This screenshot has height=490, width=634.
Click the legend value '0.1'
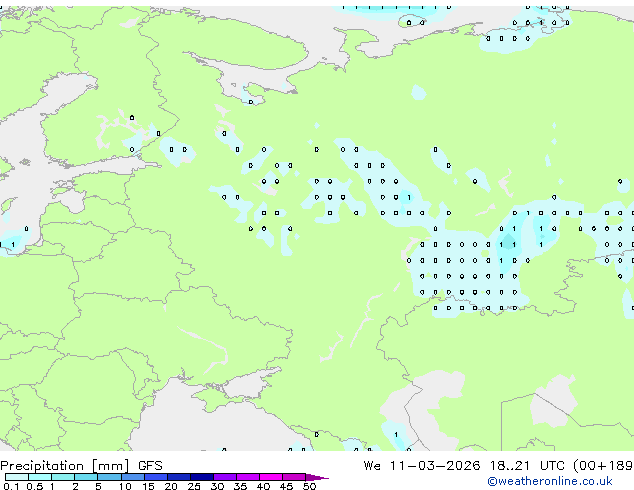pyautogui.click(x=11, y=486)
